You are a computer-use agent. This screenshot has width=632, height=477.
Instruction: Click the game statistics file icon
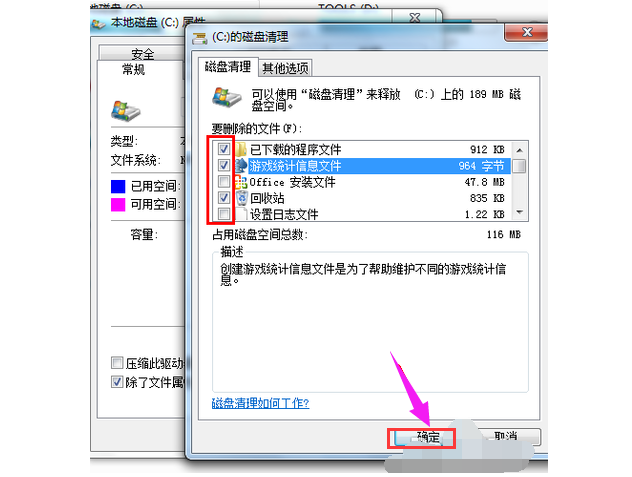coord(241,165)
